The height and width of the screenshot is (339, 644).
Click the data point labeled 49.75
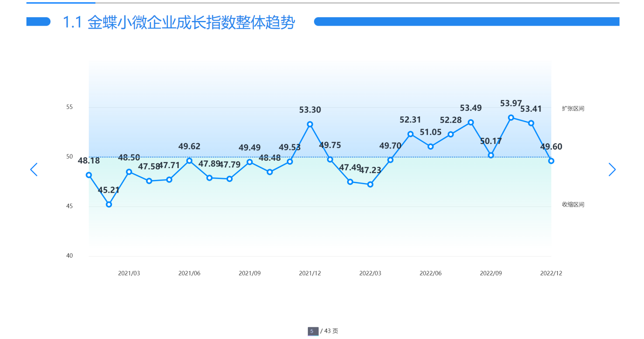[330, 160]
